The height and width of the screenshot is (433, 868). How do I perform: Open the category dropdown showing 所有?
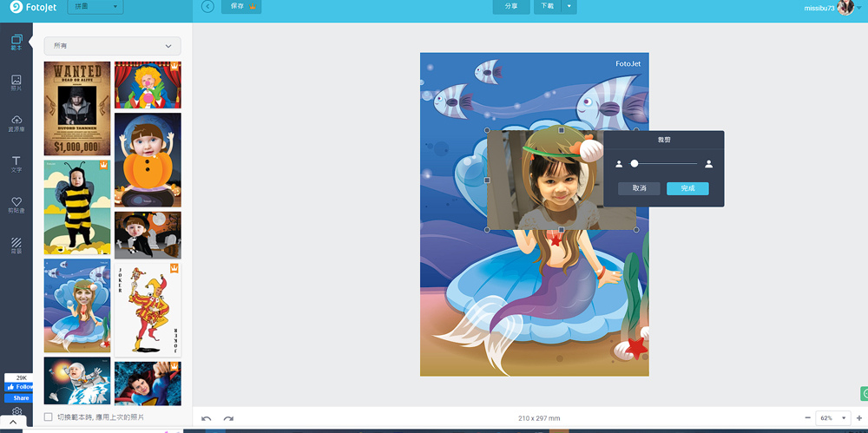point(112,46)
